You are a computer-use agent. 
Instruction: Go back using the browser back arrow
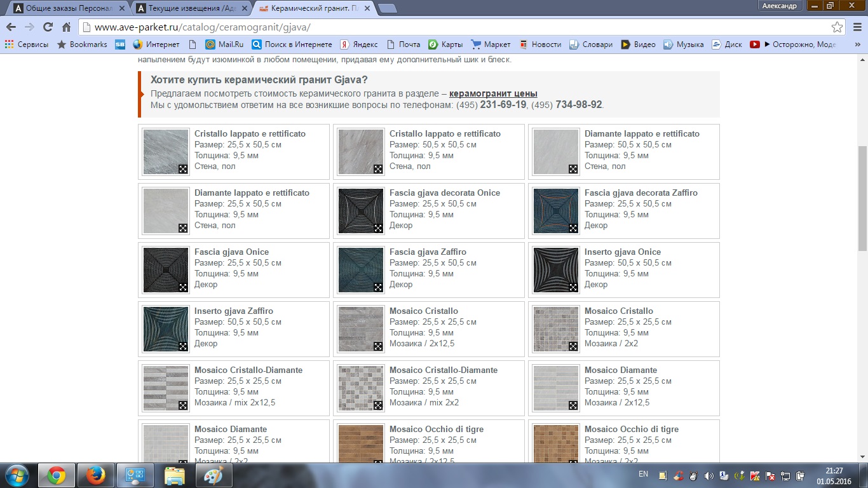coord(11,27)
